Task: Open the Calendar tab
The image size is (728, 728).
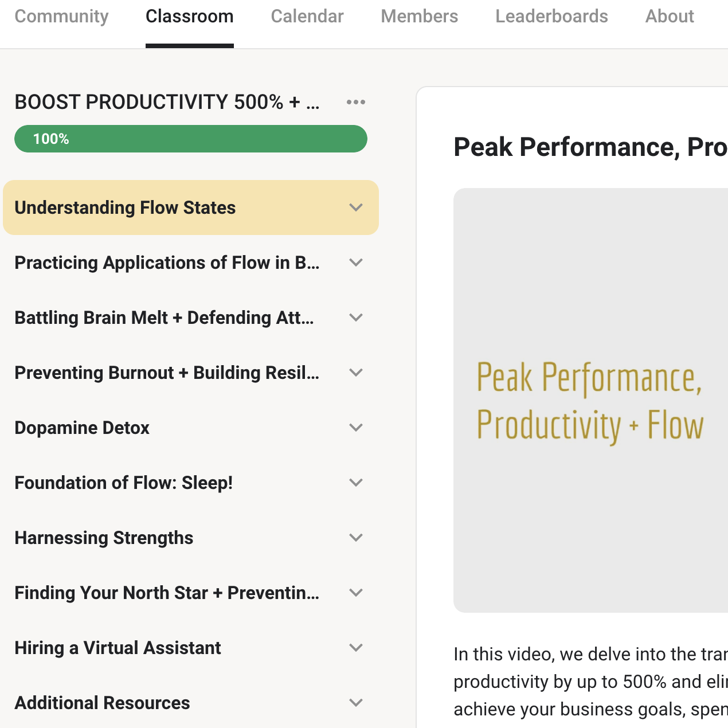Action: point(307,17)
